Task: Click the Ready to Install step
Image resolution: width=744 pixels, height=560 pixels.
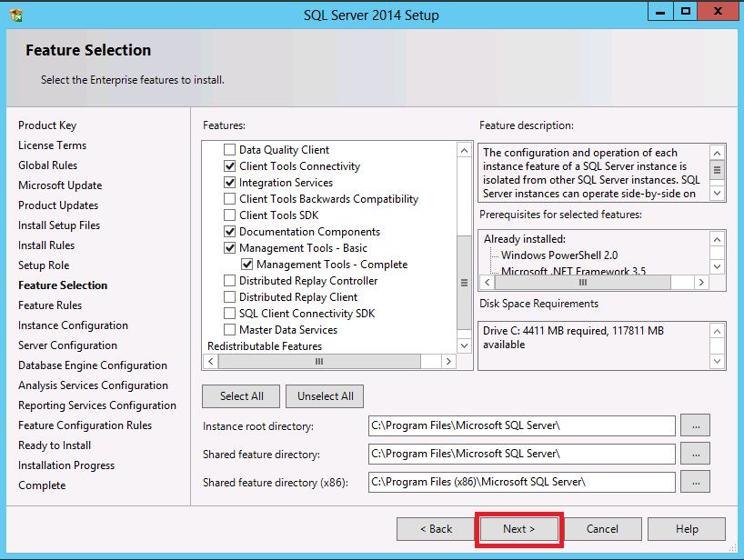Action: pyautogui.click(x=55, y=445)
